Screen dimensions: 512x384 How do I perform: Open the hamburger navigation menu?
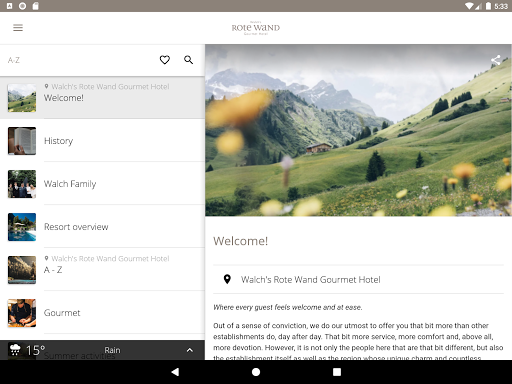click(x=18, y=28)
